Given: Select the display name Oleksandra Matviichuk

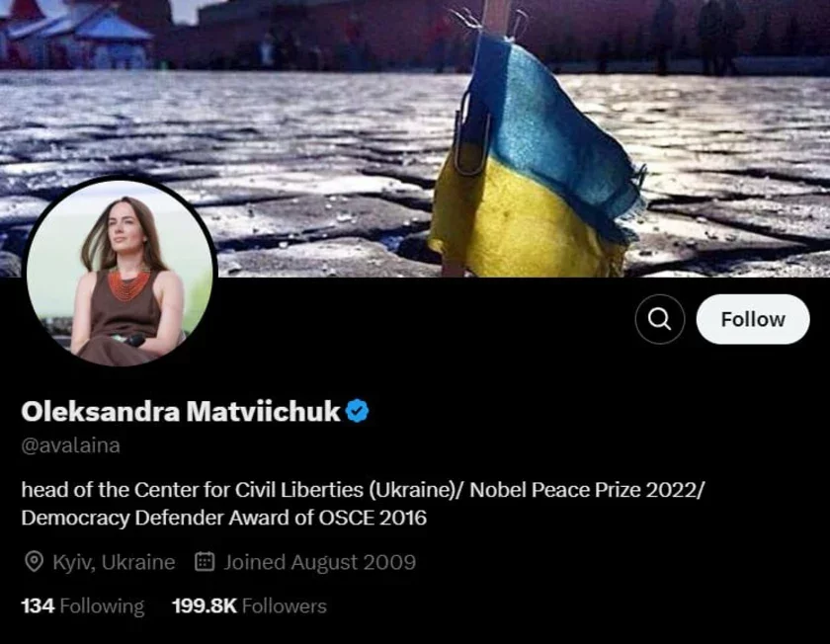Looking at the screenshot, I should pos(181,411).
